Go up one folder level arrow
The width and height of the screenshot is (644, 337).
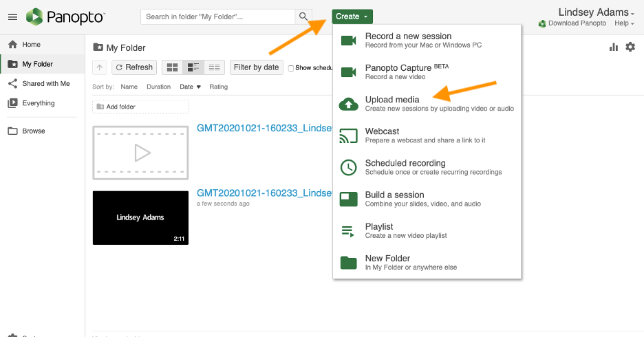[x=99, y=67]
